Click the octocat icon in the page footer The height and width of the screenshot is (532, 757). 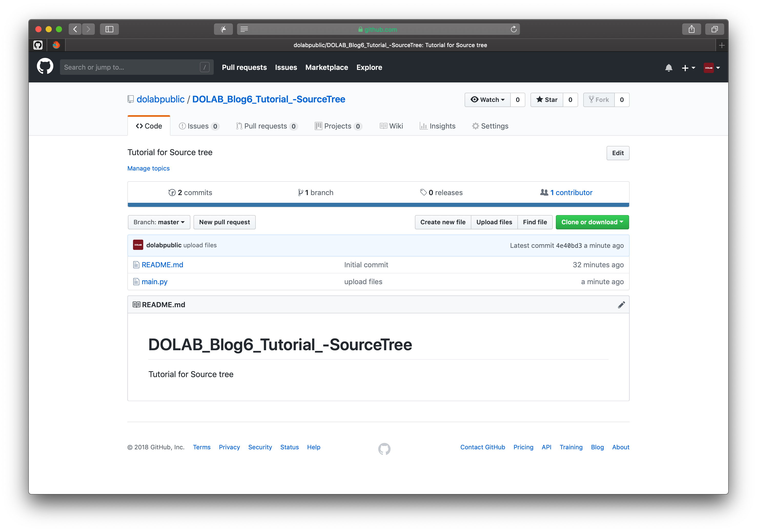coord(384,449)
